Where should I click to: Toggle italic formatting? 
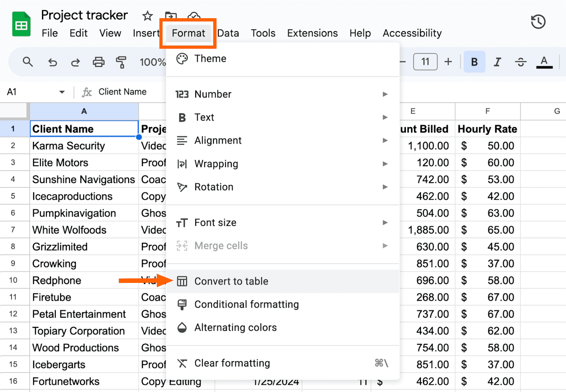tap(497, 61)
